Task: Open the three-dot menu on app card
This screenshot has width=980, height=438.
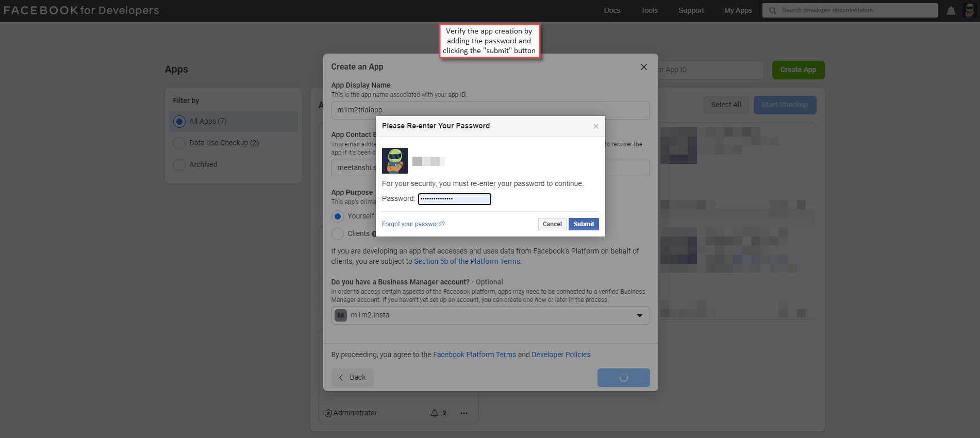Action: tap(464, 413)
